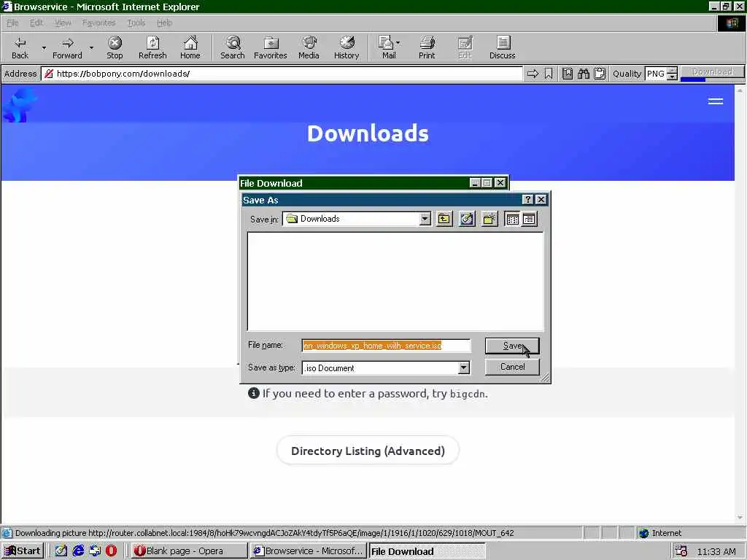Open the Search toolbar icon
747x560 pixels.
(233, 47)
